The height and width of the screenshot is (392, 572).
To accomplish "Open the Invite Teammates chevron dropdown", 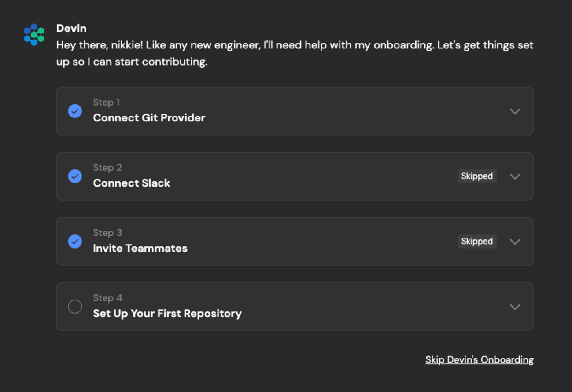I will point(515,242).
